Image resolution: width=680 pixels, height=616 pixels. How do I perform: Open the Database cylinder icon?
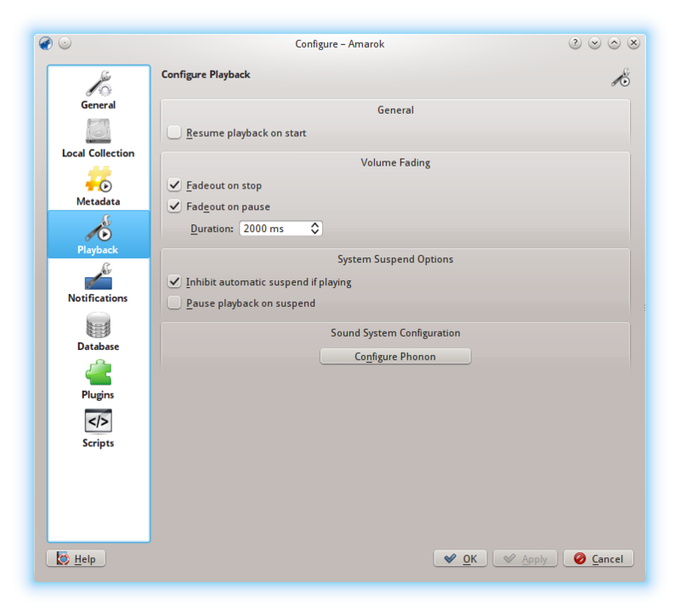point(99,325)
